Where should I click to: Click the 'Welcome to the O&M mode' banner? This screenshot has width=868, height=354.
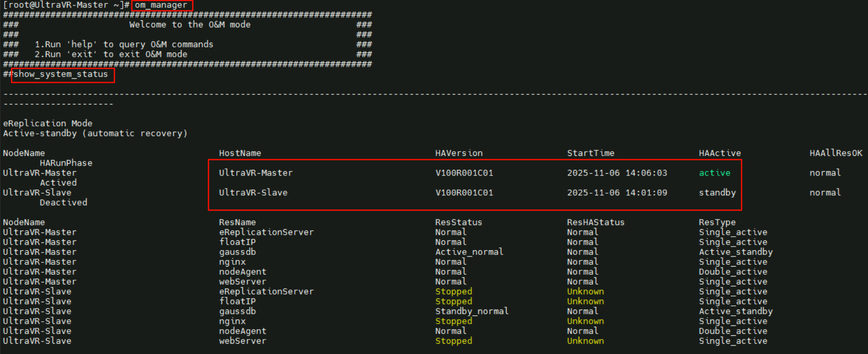point(189,24)
